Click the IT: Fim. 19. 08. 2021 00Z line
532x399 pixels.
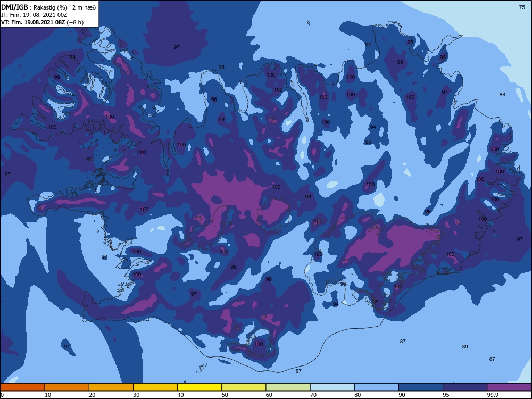[x=34, y=15]
